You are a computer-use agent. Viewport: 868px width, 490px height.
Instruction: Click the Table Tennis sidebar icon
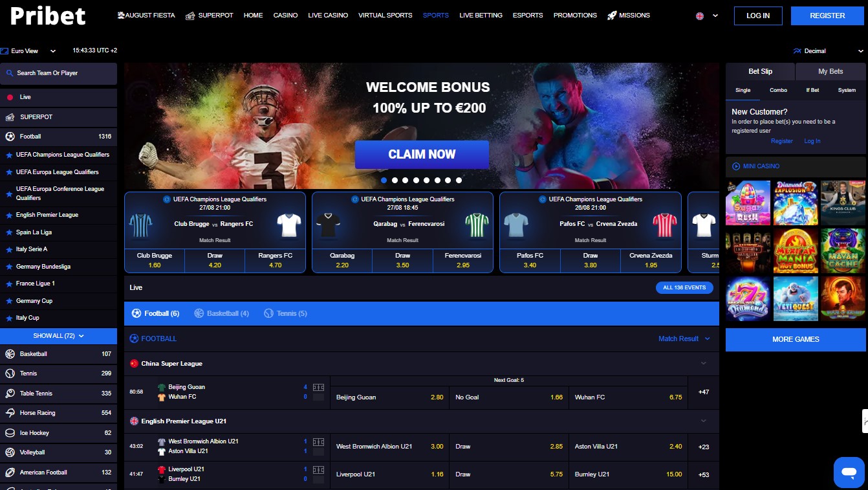click(x=10, y=394)
